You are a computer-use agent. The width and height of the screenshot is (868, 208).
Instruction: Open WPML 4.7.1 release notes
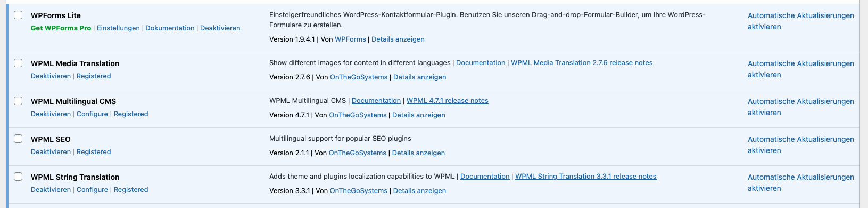tap(447, 100)
